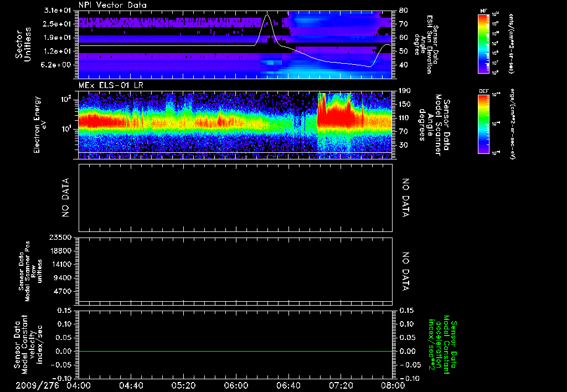
Task: Click the left NO DATA label of third panel
Action: 66,198
